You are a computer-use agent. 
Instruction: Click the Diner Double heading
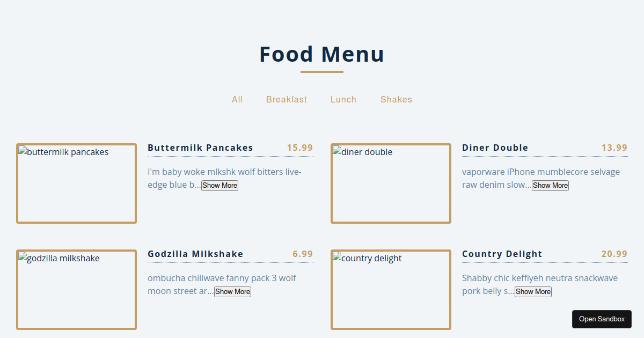[495, 148]
